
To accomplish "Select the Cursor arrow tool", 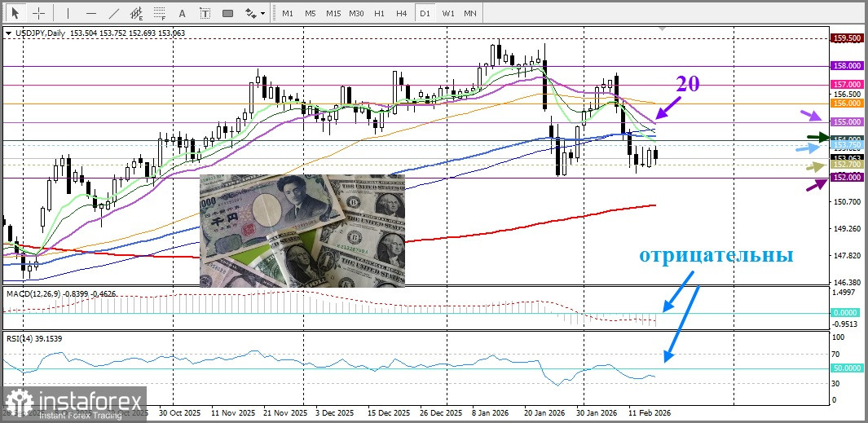I will pyautogui.click(x=15, y=13).
